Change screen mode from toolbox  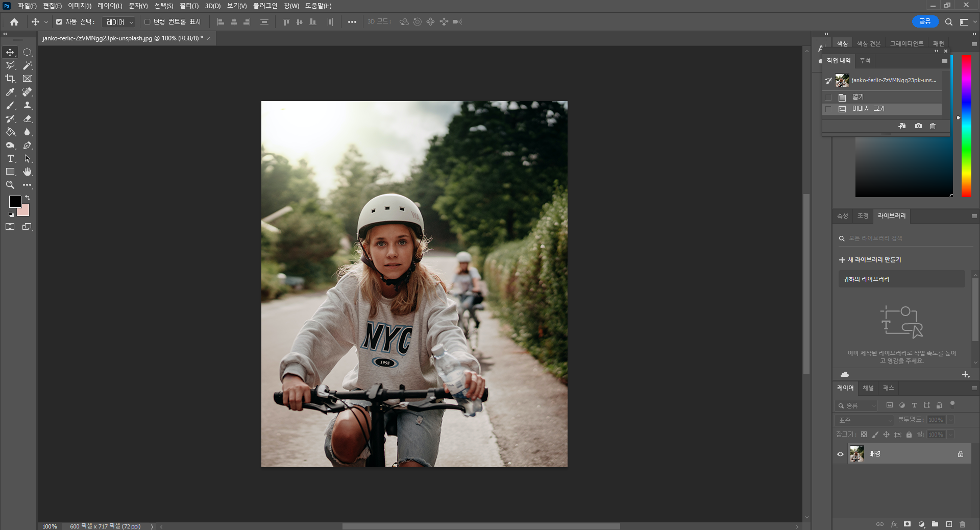coord(28,227)
